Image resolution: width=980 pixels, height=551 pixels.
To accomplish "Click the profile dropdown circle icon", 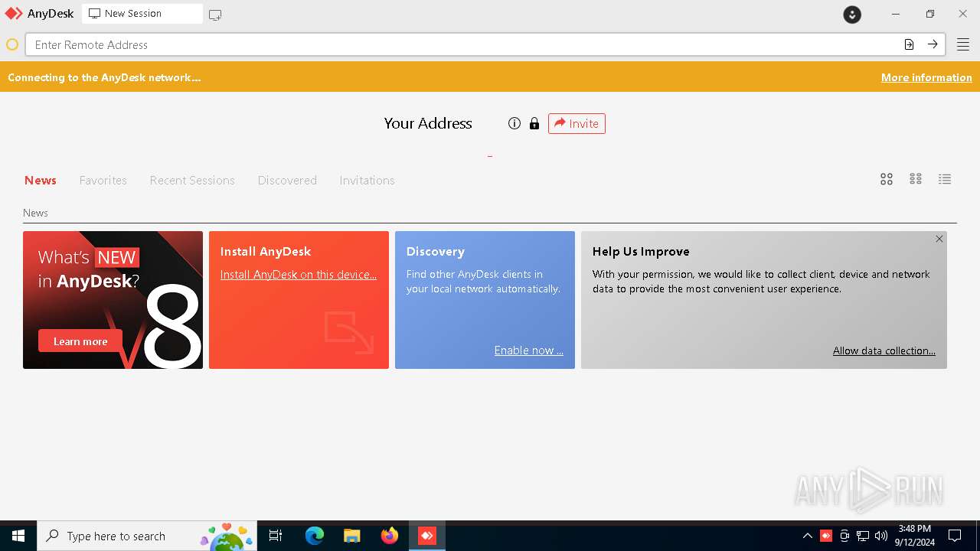I will 852,15.
